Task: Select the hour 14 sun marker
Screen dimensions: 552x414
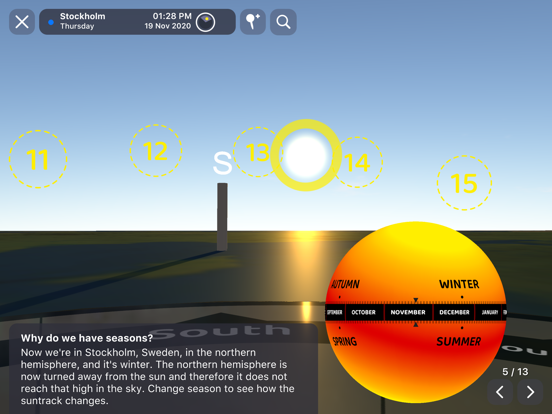Action: pos(358,162)
